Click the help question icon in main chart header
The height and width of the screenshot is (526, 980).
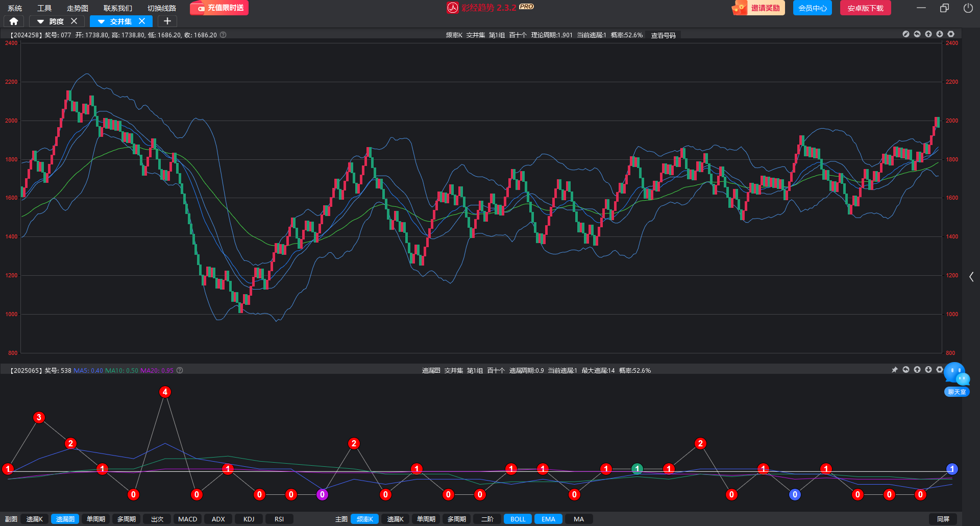click(223, 35)
